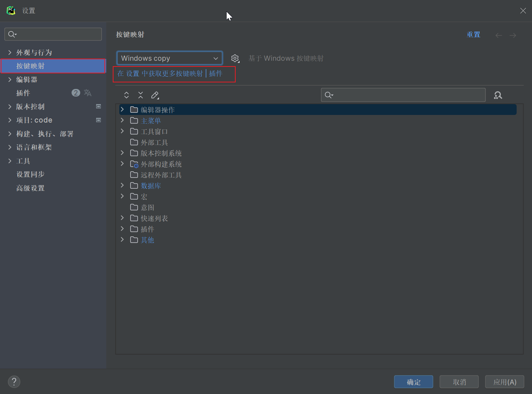This screenshot has height=394, width=532.
Task: Click the 确定 button
Action: [x=413, y=382]
